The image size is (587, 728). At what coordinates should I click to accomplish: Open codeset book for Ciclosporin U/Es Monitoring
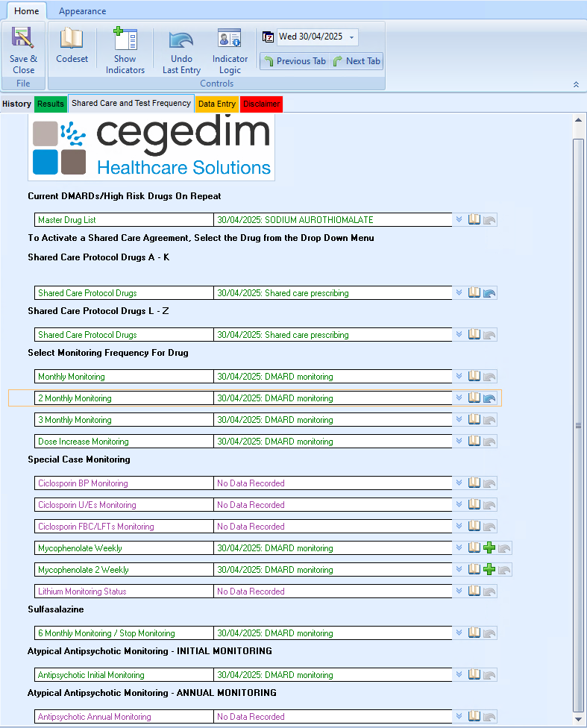pos(474,504)
